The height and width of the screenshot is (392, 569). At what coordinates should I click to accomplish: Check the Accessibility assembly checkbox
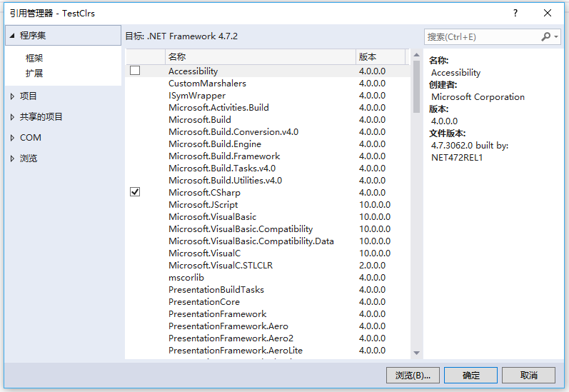coord(135,71)
